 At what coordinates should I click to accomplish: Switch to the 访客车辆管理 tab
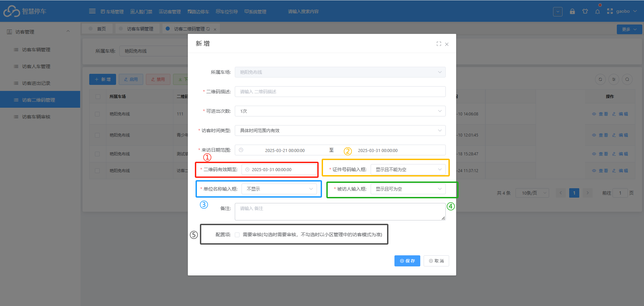coord(140,29)
